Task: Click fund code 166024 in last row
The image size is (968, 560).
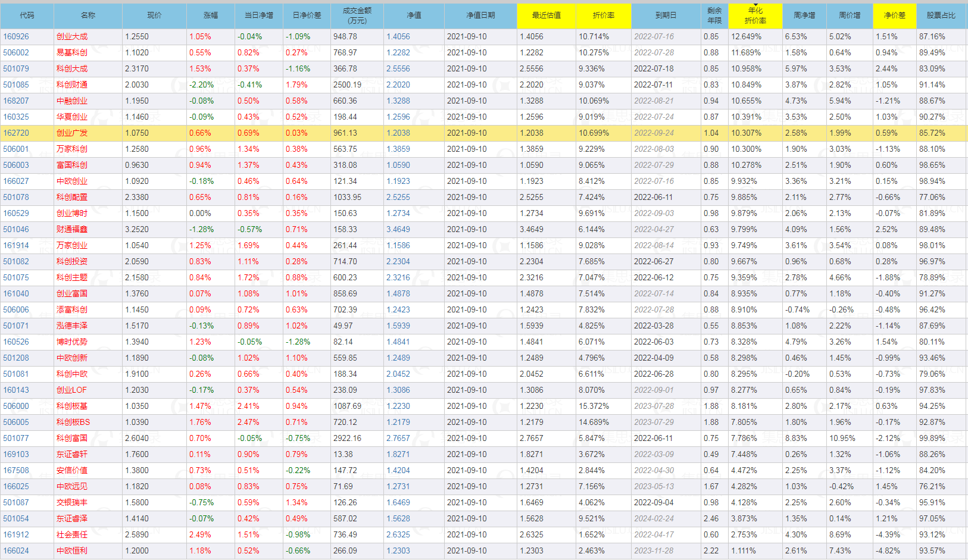Action: point(16,550)
